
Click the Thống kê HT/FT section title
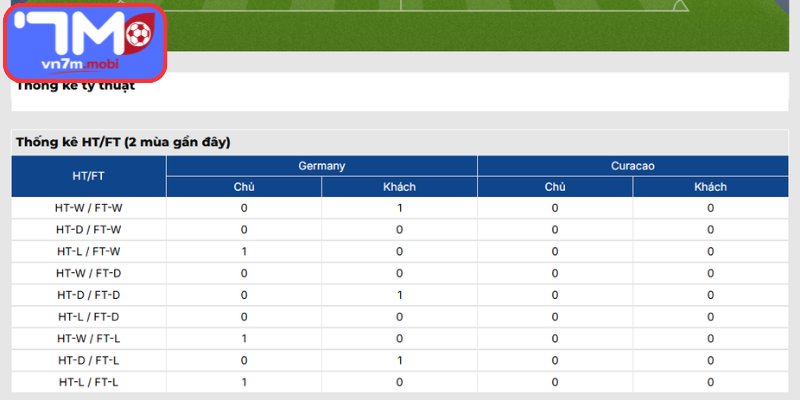[x=123, y=142]
